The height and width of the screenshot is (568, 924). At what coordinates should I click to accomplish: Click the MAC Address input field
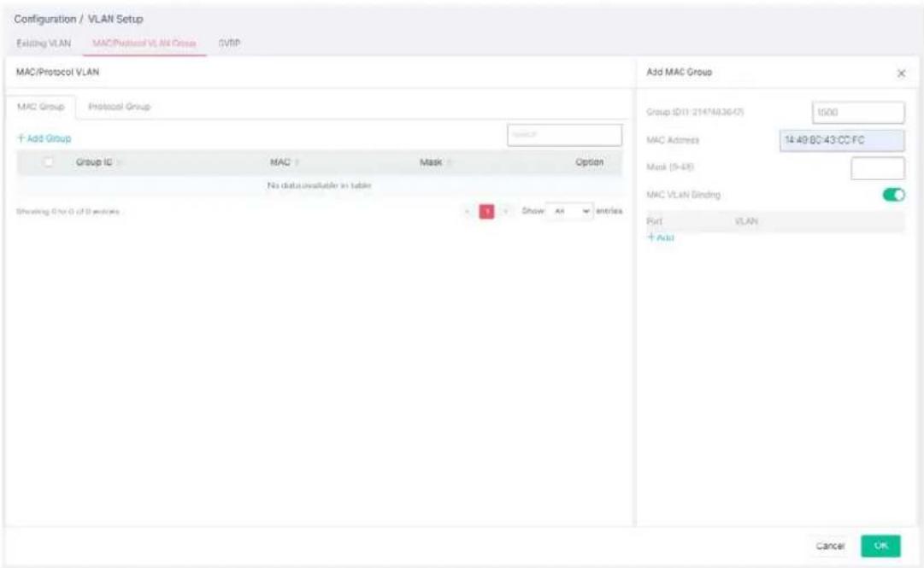(x=842, y=140)
